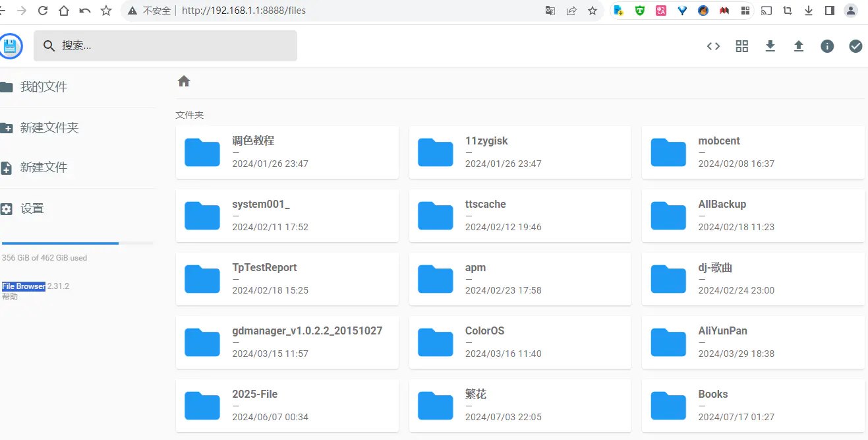Open 设置 in sidebar
Image resolution: width=868 pixels, height=440 pixels.
click(78, 208)
